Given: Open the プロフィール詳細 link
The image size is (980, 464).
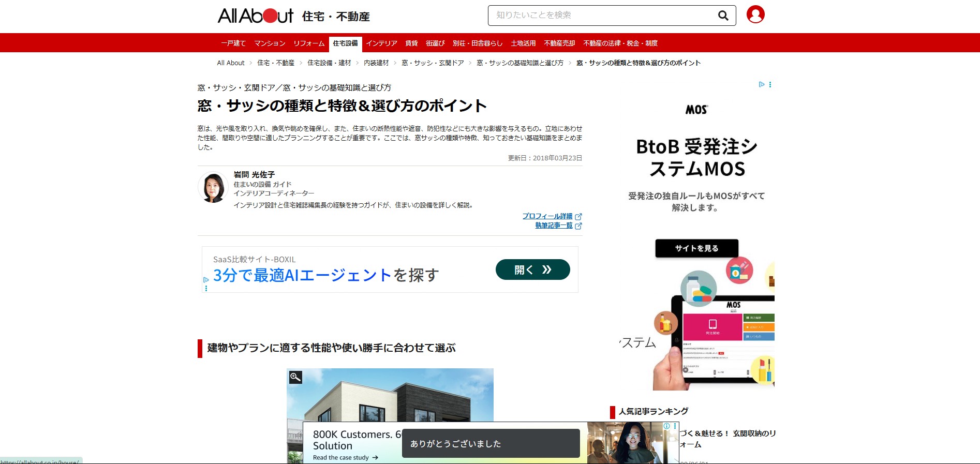Looking at the screenshot, I should coord(547,216).
